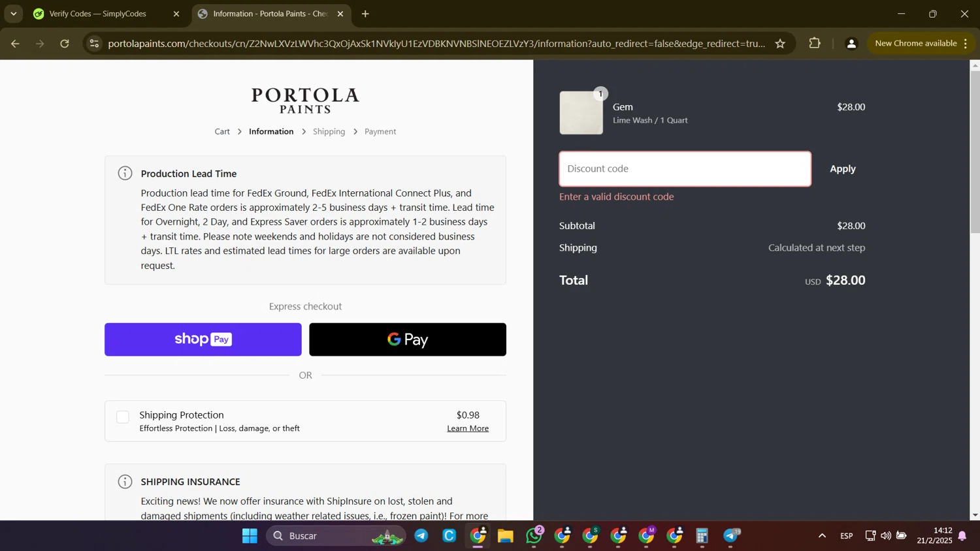Open the network tray icon
The width and height of the screenshot is (980, 551).
pyautogui.click(x=870, y=536)
